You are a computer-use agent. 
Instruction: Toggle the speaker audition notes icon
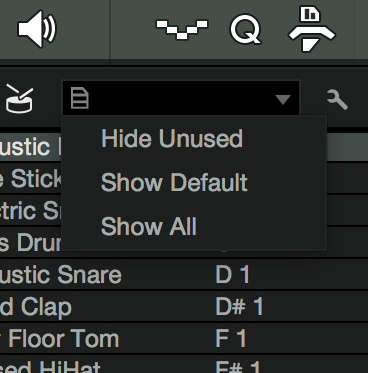(x=37, y=29)
